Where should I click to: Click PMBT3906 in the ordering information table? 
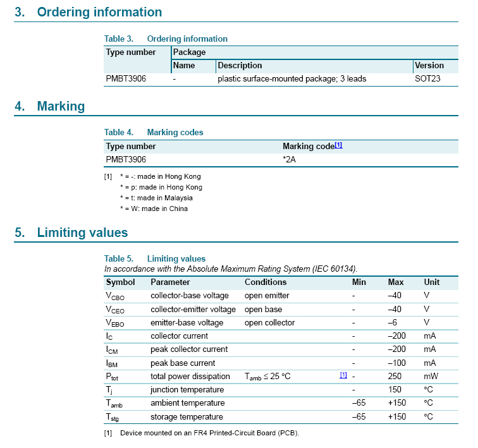[x=126, y=79]
